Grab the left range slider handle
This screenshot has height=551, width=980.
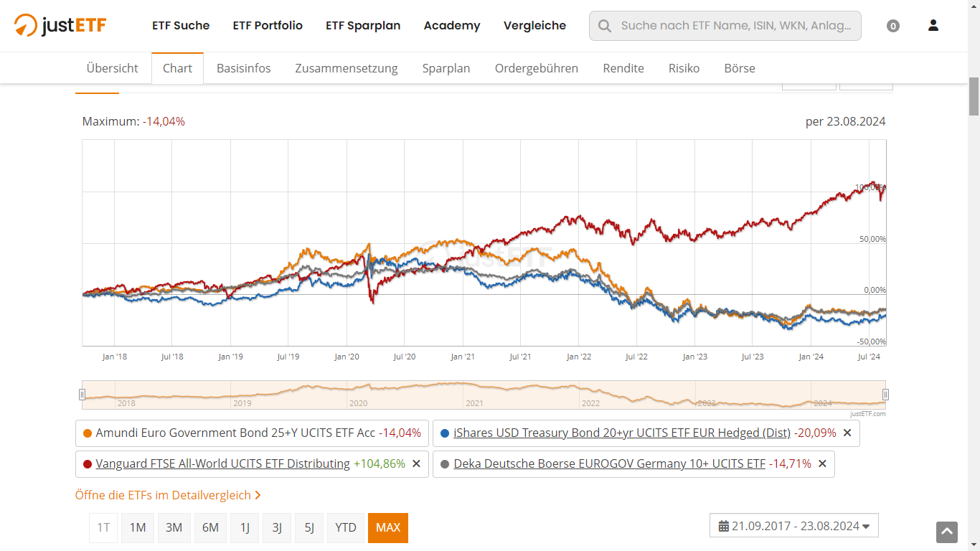pyautogui.click(x=82, y=394)
